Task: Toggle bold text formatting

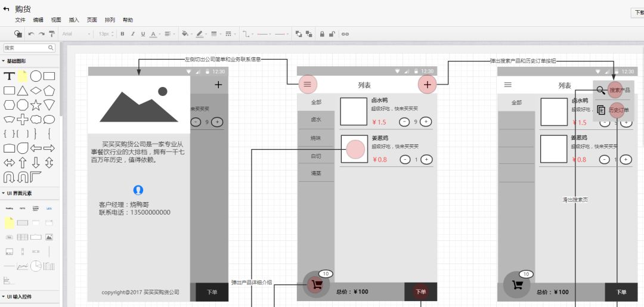Action: point(122,34)
